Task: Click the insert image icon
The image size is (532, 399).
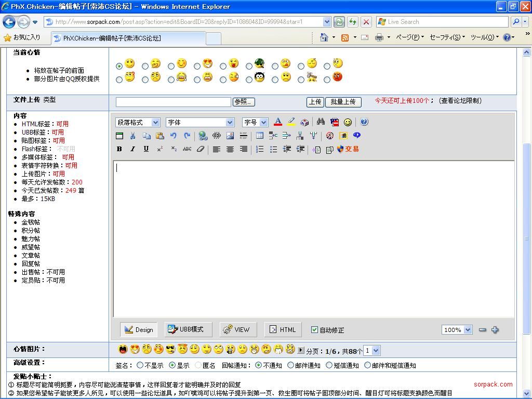Action: pyautogui.click(x=230, y=136)
